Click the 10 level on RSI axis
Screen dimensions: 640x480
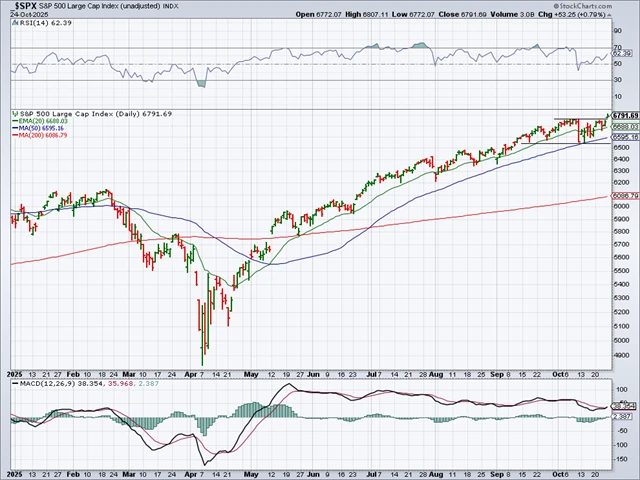(x=618, y=97)
